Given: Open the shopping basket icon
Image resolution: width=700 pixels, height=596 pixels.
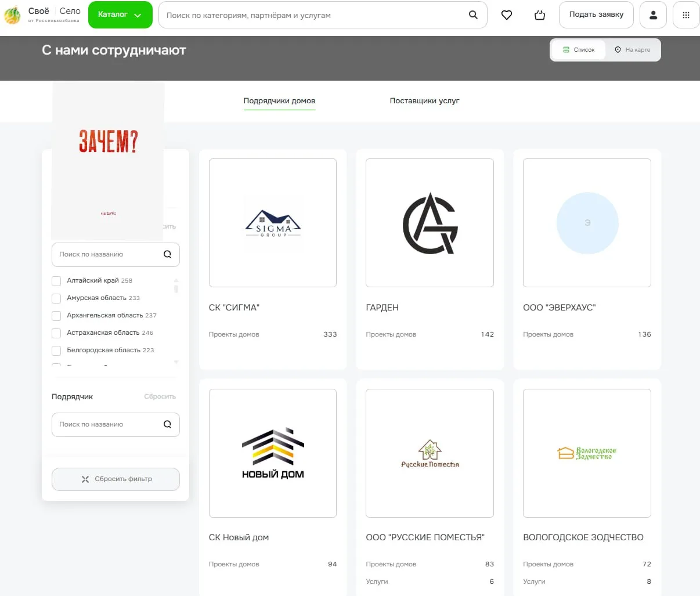Looking at the screenshot, I should pos(540,15).
